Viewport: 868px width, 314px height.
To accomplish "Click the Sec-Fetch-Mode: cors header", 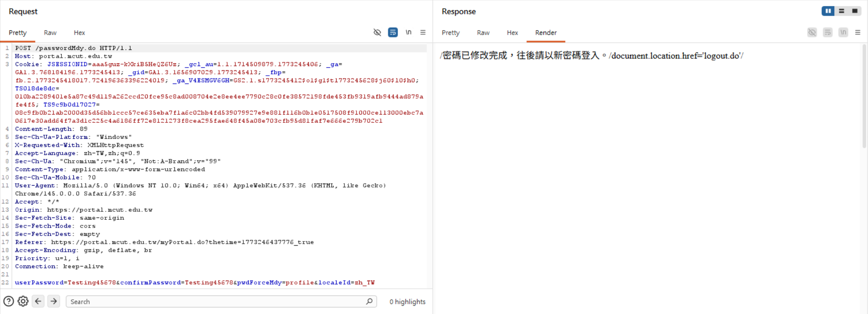I will [55, 226].
